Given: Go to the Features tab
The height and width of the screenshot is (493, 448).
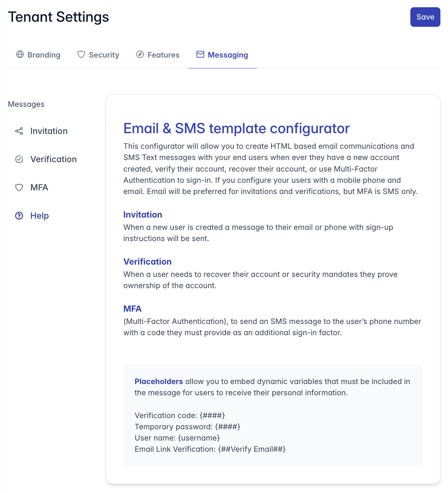Looking at the screenshot, I should pyautogui.click(x=158, y=55).
